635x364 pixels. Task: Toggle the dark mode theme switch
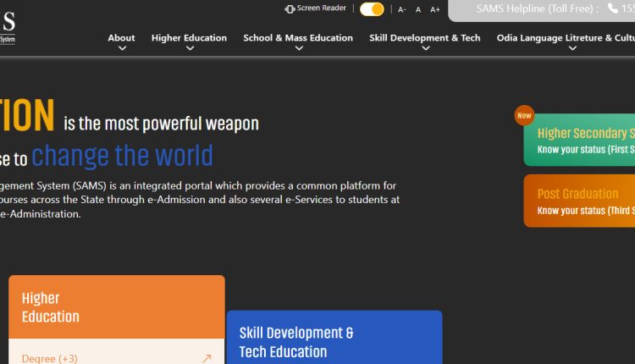372,9
